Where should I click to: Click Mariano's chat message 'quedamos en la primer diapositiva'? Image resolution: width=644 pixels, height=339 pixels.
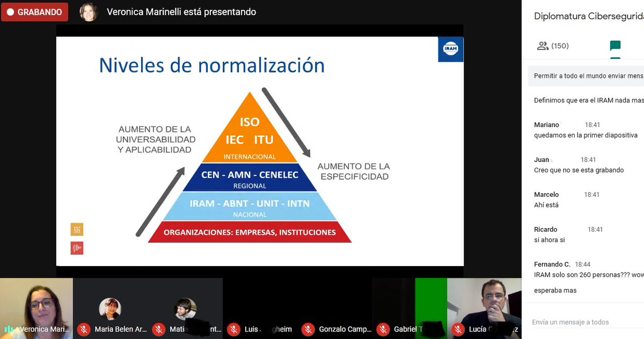pos(586,135)
